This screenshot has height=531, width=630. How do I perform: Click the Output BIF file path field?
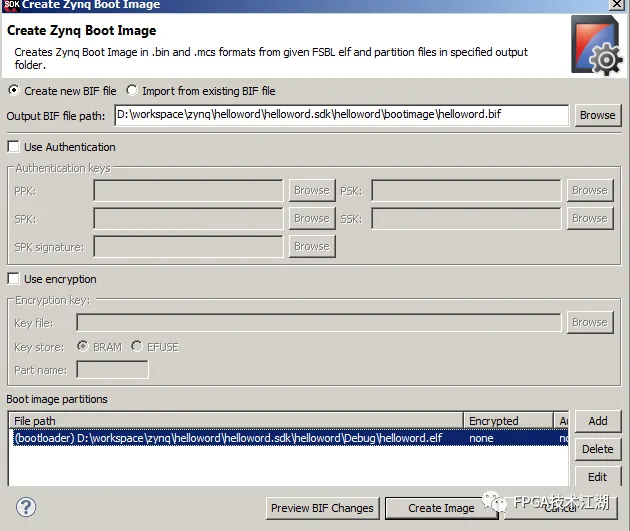[341, 115]
